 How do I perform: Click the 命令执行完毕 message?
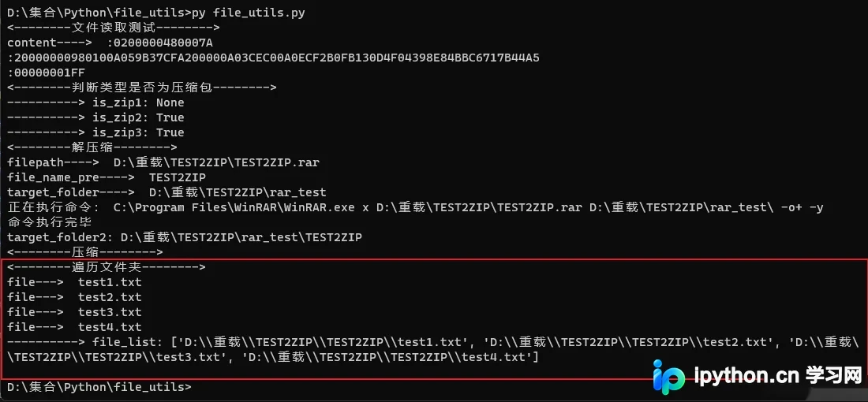click(49, 222)
